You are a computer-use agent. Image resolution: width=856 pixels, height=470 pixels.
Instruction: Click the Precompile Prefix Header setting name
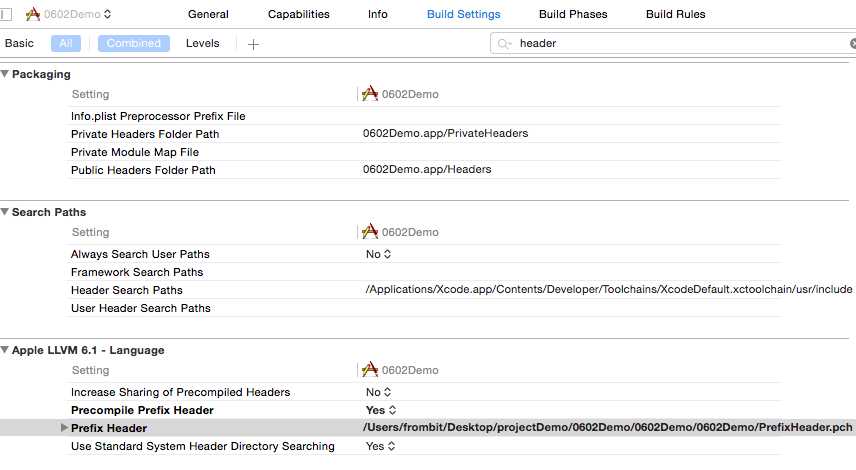[142, 410]
